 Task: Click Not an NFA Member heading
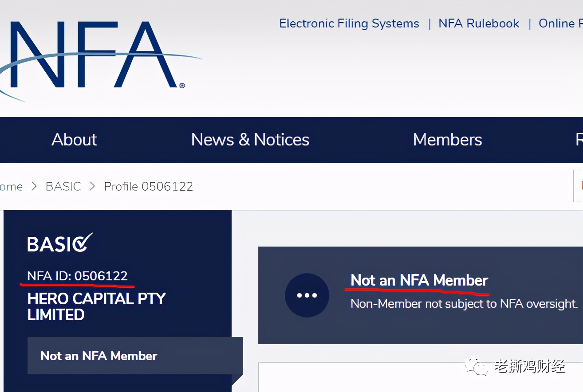(x=419, y=280)
